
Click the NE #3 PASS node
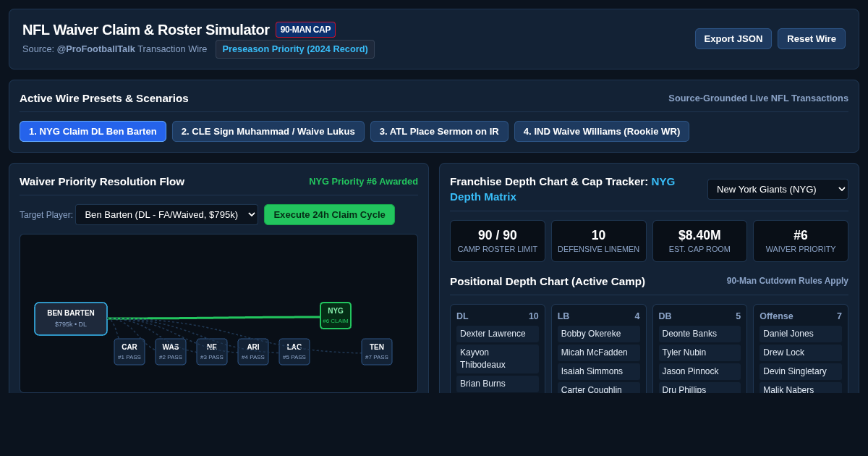(212, 352)
